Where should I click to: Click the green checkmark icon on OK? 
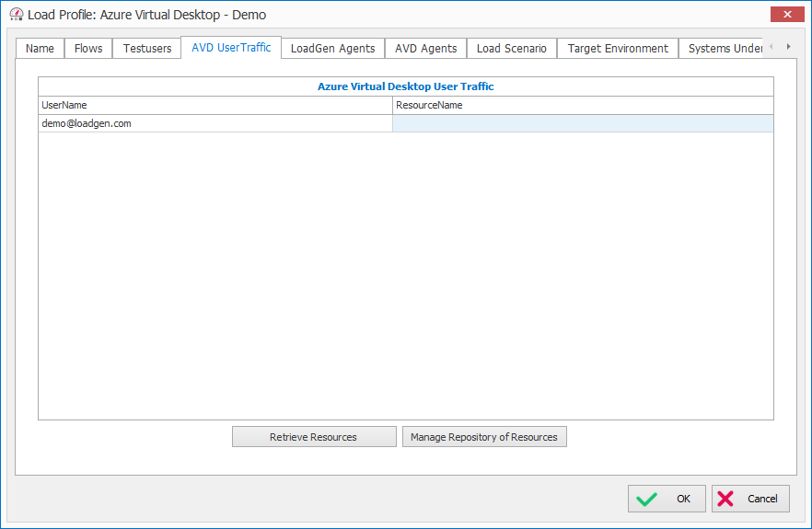[x=647, y=499]
